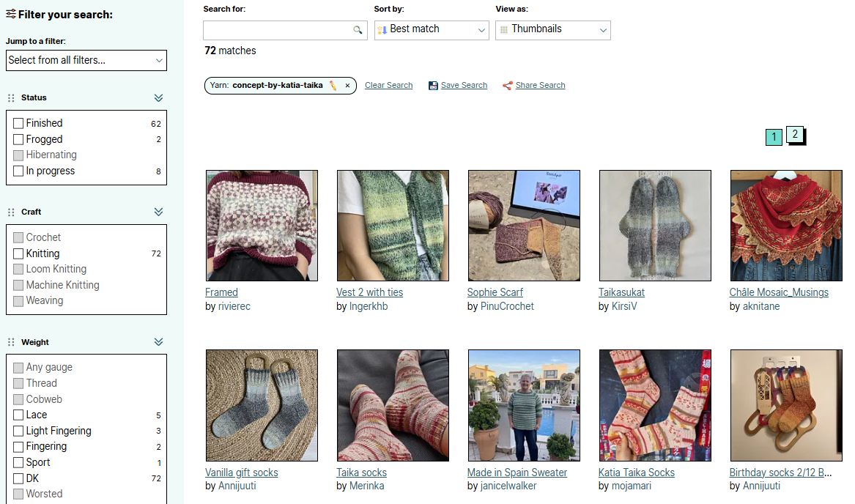The image size is (855, 504).
Task: Open the Framed sweater thumbnail
Action: click(x=262, y=226)
